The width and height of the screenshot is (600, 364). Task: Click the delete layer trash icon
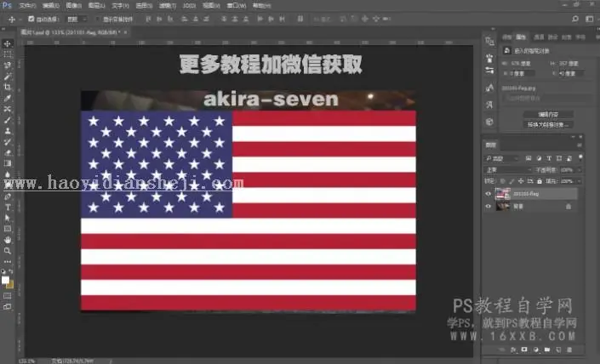(569, 350)
